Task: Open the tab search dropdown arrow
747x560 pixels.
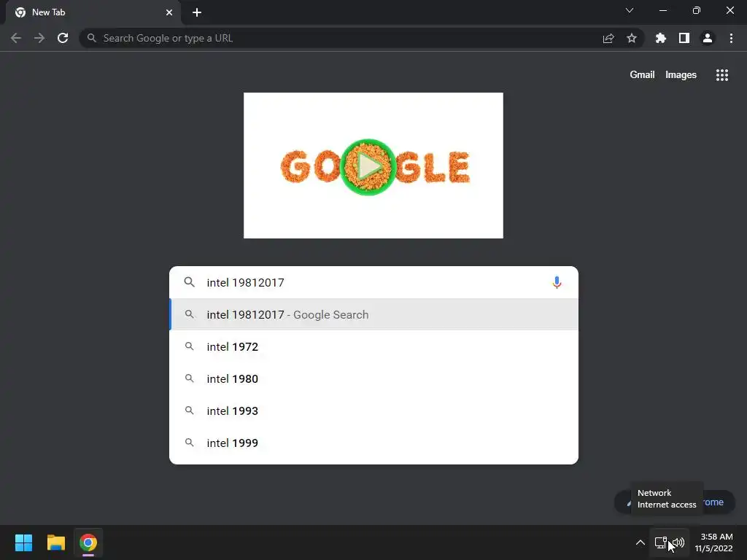Action: pos(630,10)
